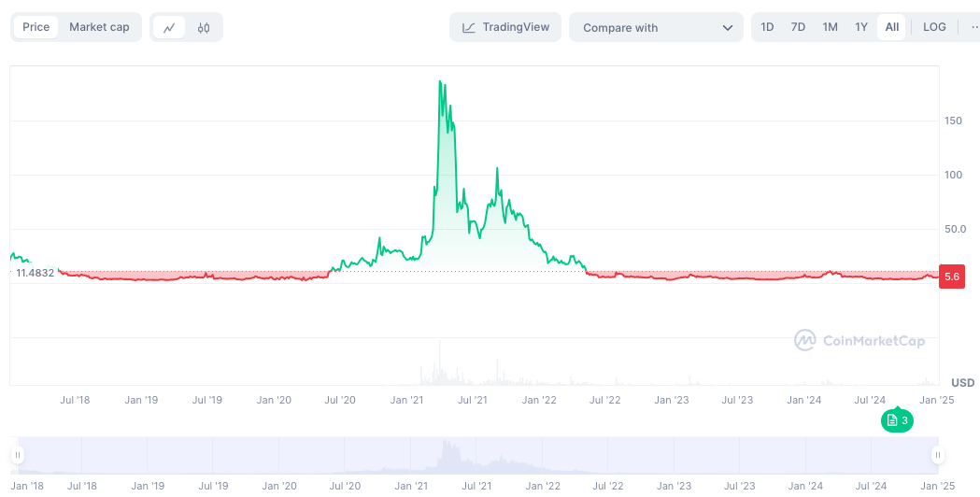Click the Compare with chevron arrow
Image resolution: width=980 pixels, height=497 pixels.
(x=728, y=28)
